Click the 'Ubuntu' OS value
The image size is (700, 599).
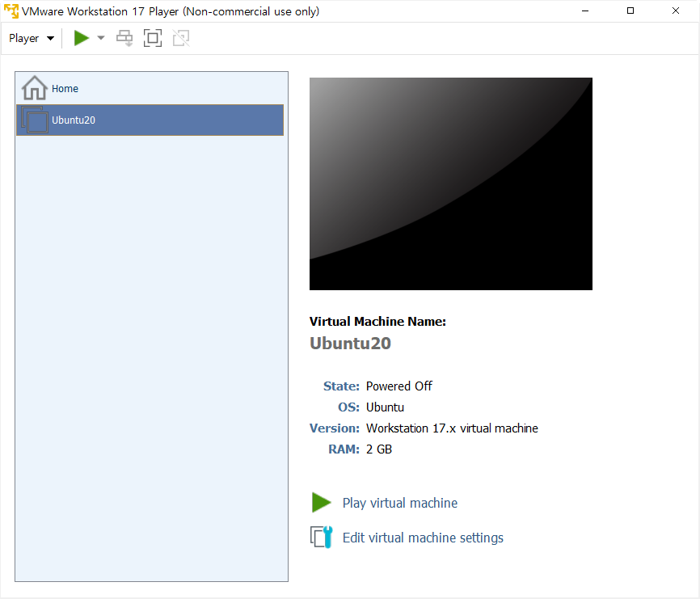point(385,407)
